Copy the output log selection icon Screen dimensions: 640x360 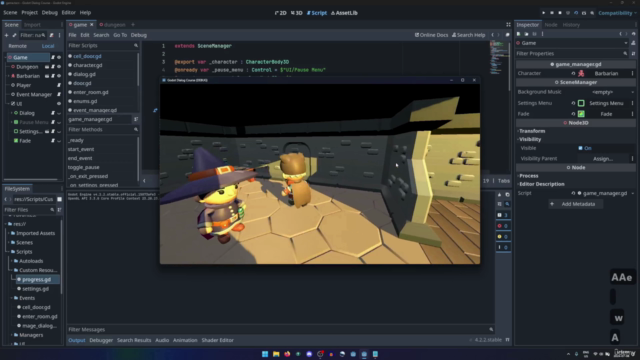tap(507, 195)
